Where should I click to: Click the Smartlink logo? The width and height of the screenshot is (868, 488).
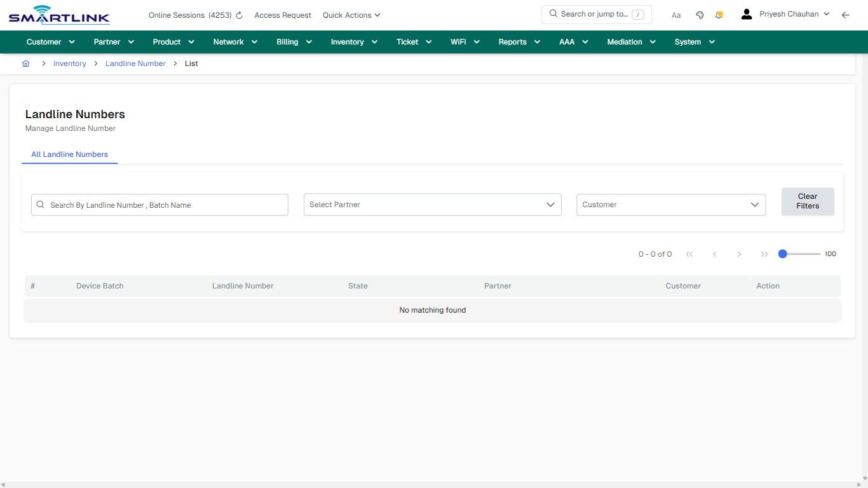tap(58, 15)
